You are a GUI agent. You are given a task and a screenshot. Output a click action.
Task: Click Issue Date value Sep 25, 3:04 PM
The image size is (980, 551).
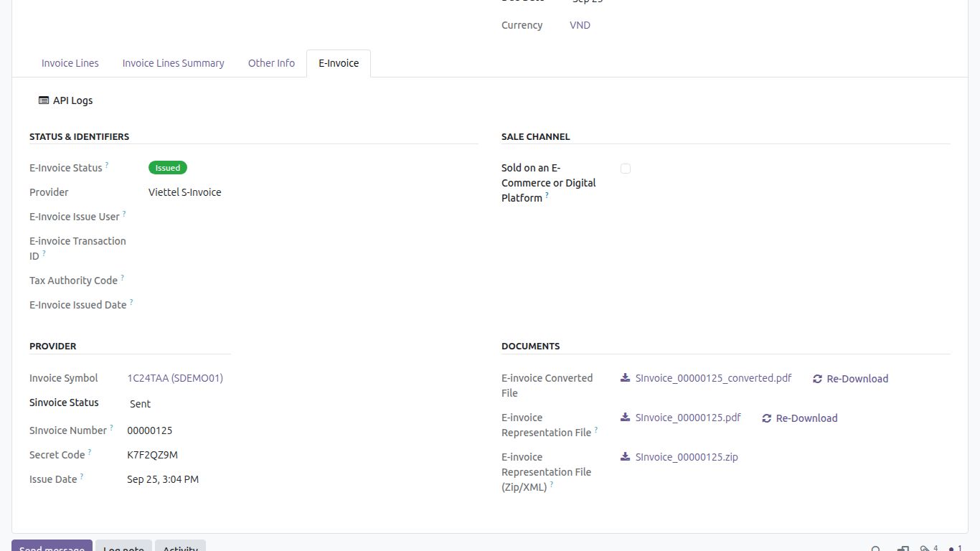point(163,479)
